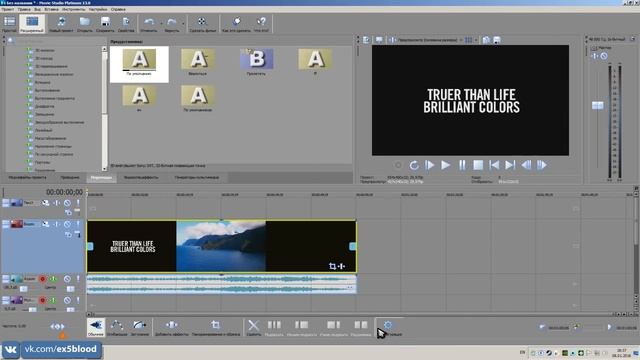Pause playback in preview transport

462,165
